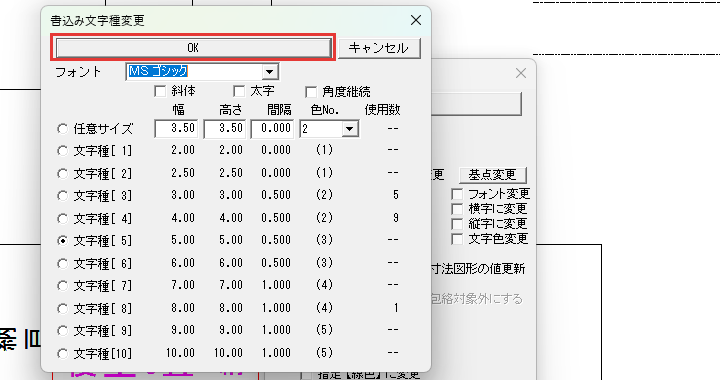Toggle the 角度継続 checkbox
Screen dimensions: 720x380
(311, 92)
